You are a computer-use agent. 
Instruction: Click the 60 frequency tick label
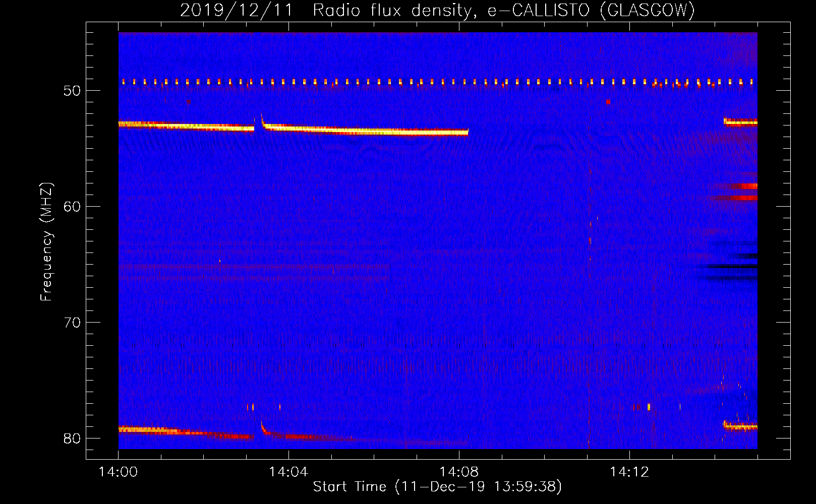click(x=72, y=207)
